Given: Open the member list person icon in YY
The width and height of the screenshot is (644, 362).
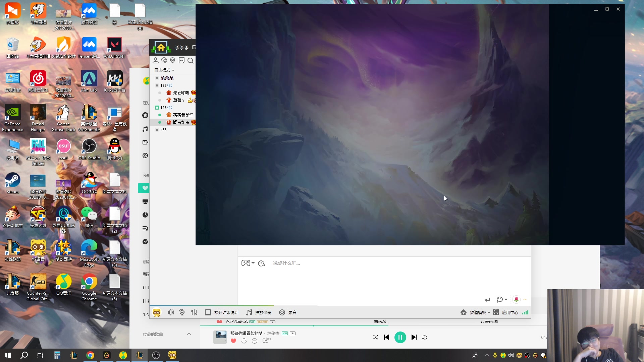Looking at the screenshot, I should pos(156,60).
